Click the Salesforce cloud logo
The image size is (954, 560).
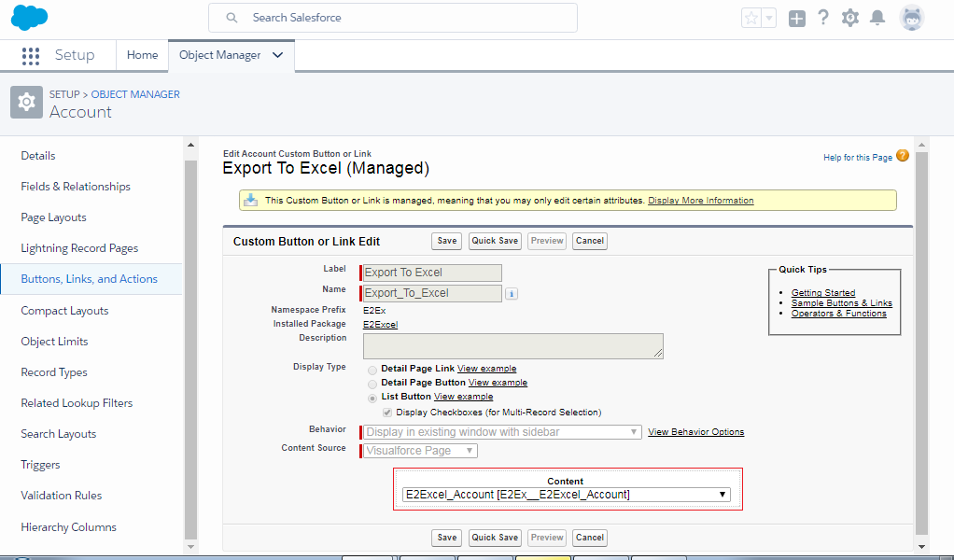(28, 17)
